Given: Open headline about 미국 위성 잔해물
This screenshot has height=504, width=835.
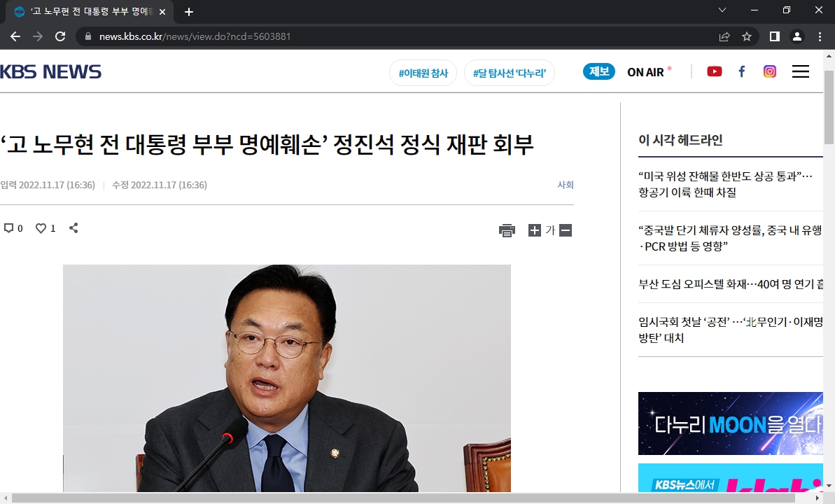Looking at the screenshot, I should pyautogui.click(x=725, y=184).
